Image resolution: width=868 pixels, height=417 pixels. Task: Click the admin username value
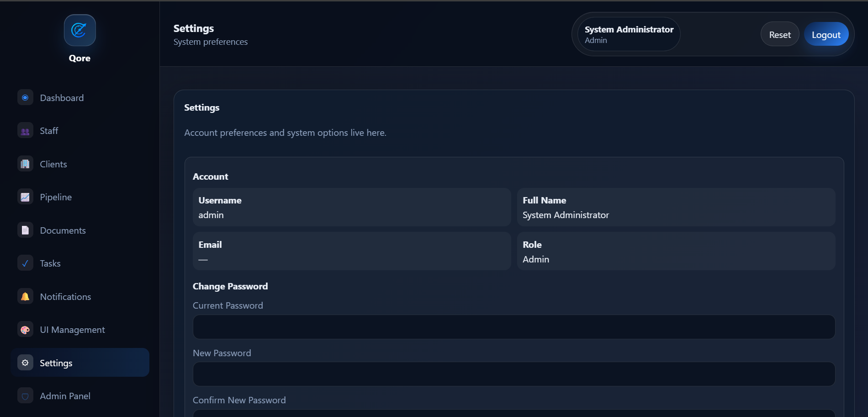click(211, 215)
